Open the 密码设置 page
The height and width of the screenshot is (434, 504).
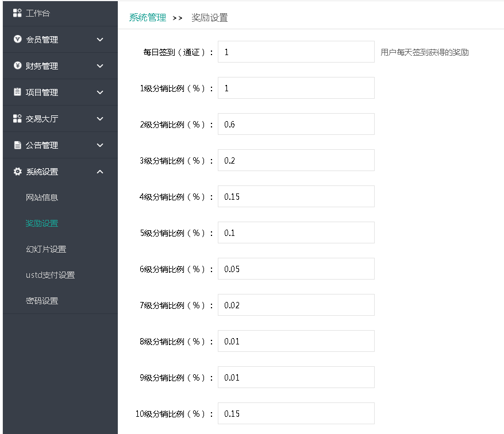(x=42, y=301)
